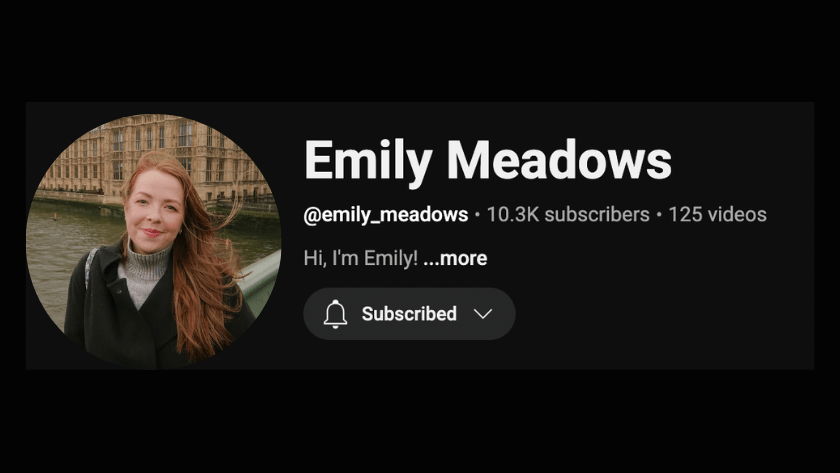This screenshot has width=840, height=473.
Task: Click the bell inside the Subscribed button
Action: (x=335, y=314)
